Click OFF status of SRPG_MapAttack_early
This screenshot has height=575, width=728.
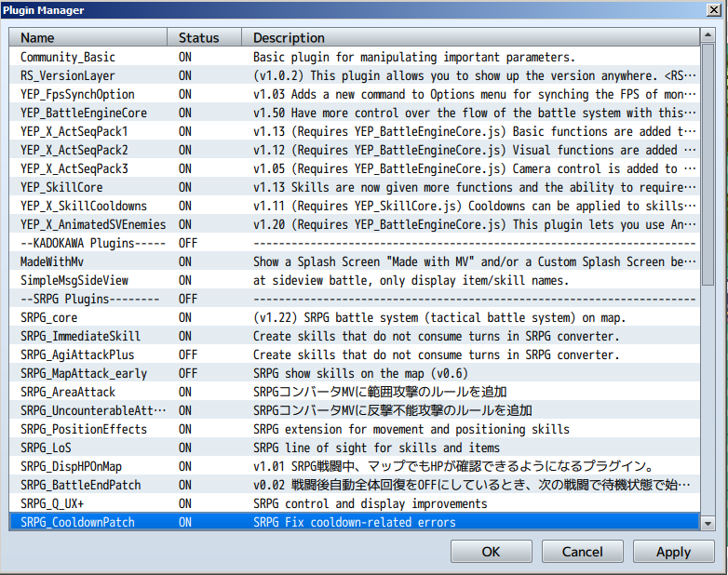pos(188,373)
